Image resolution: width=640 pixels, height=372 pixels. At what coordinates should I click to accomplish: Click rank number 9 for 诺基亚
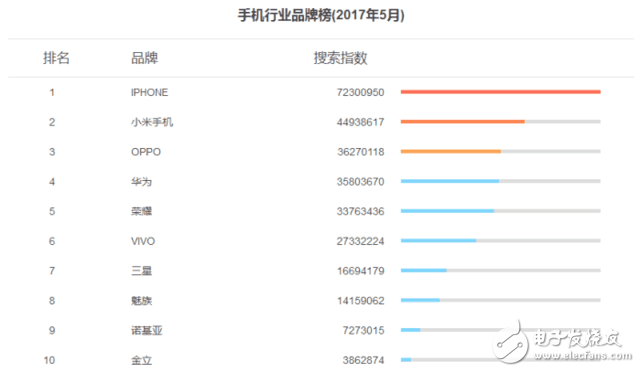(x=52, y=330)
